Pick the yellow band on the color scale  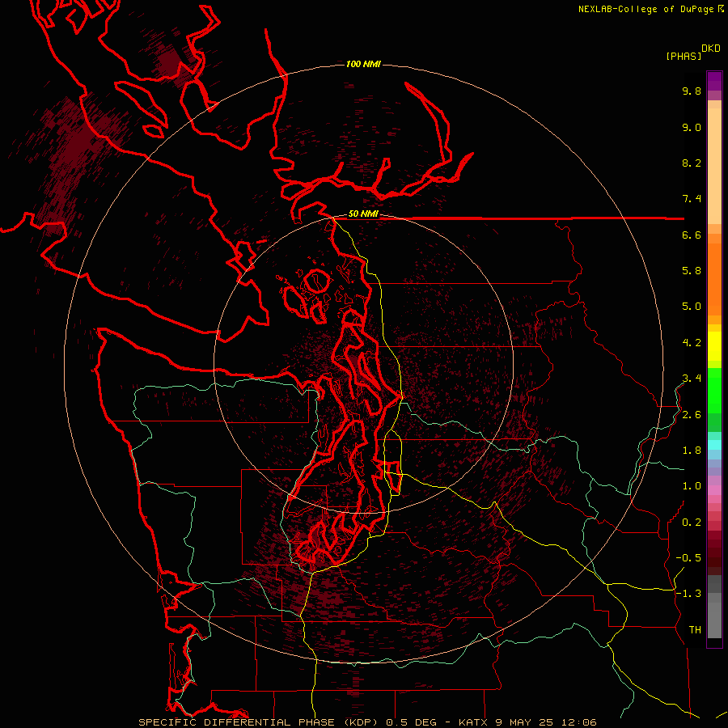[x=714, y=346]
